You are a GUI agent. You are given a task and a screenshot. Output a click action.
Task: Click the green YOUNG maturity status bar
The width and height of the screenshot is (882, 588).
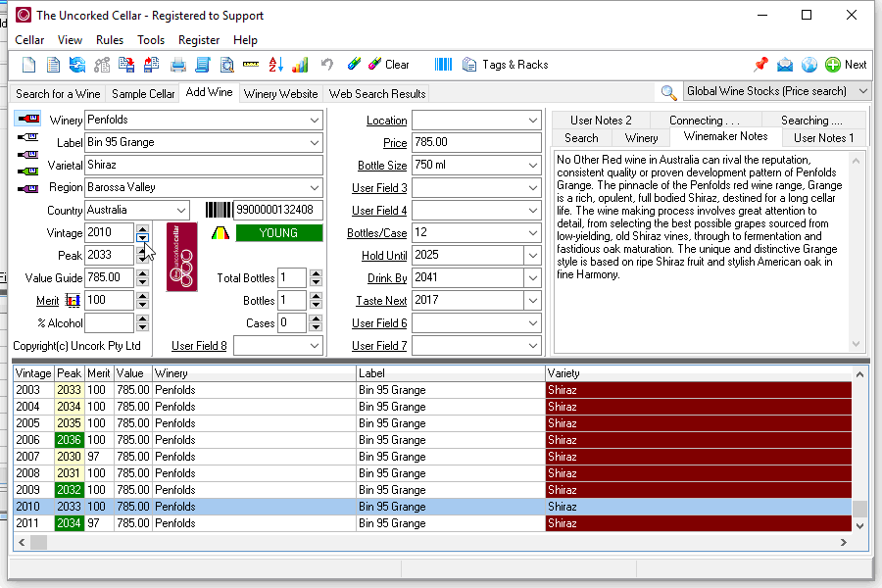278,233
